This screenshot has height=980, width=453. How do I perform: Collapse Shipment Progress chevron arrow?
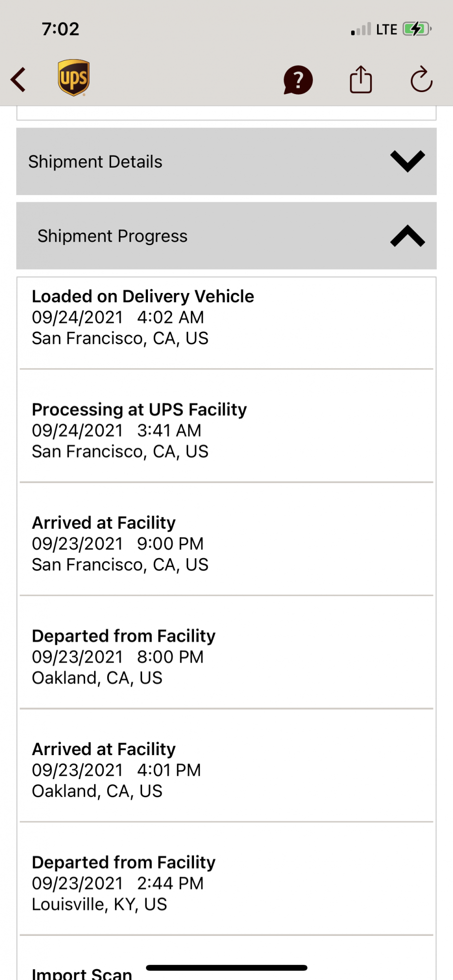click(407, 236)
